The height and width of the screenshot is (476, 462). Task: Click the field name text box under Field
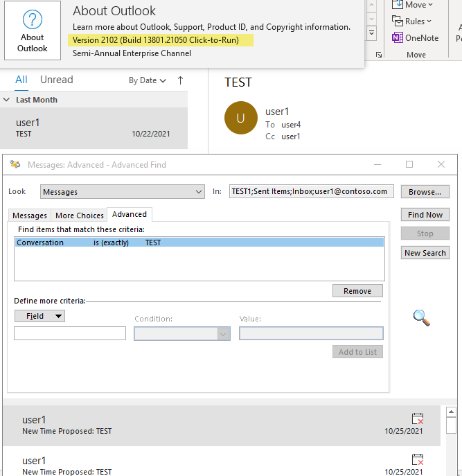[x=70, y=333]
